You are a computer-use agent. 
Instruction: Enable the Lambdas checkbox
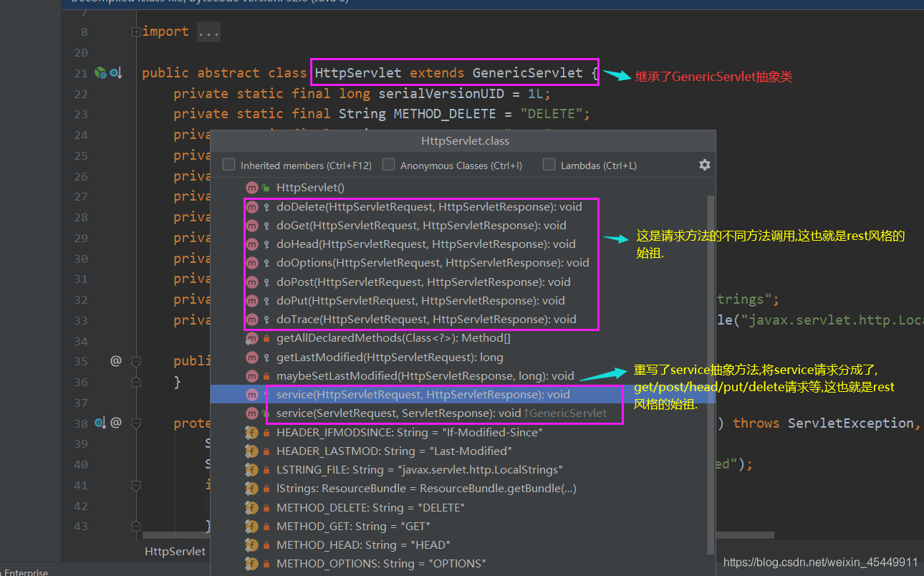point(549,165)
